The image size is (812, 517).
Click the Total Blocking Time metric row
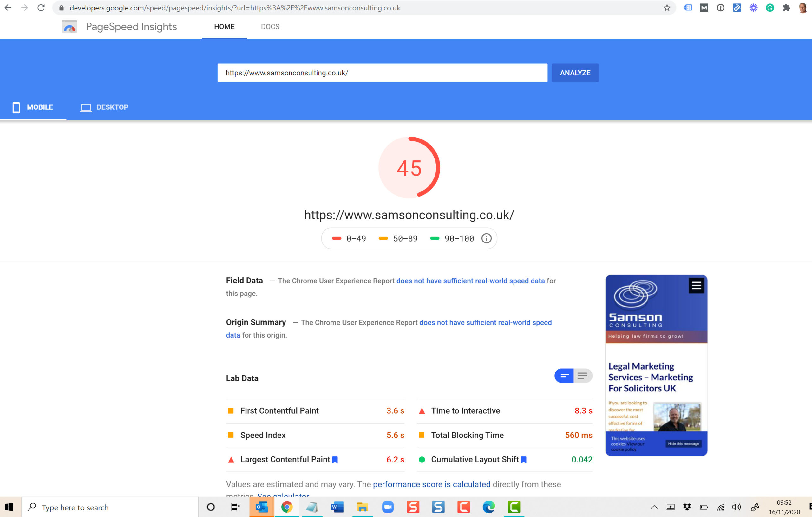(x=504, y=435)
